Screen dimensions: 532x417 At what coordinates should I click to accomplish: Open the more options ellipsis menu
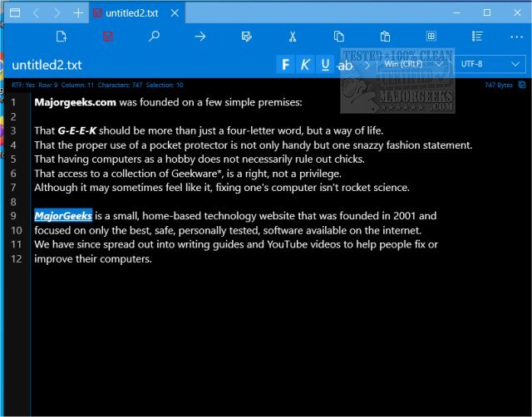click(516, 37)
